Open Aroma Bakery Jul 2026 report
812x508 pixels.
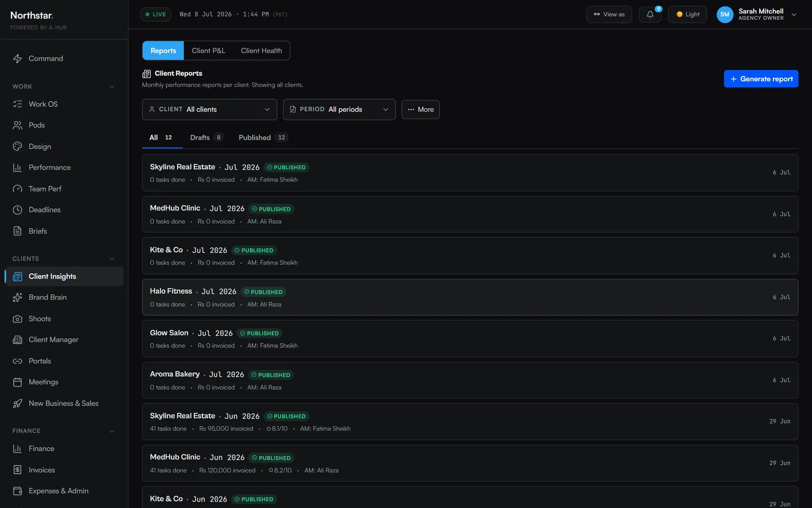coord(470,380)
